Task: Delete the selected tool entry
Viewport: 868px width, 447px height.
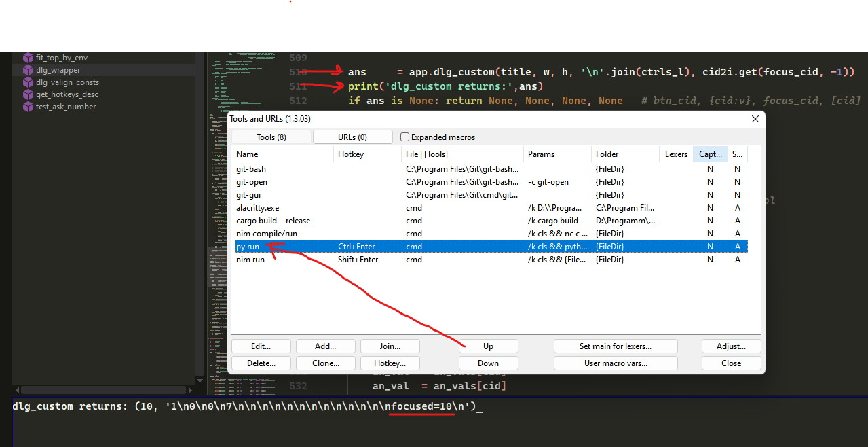Action: [261, 363]
